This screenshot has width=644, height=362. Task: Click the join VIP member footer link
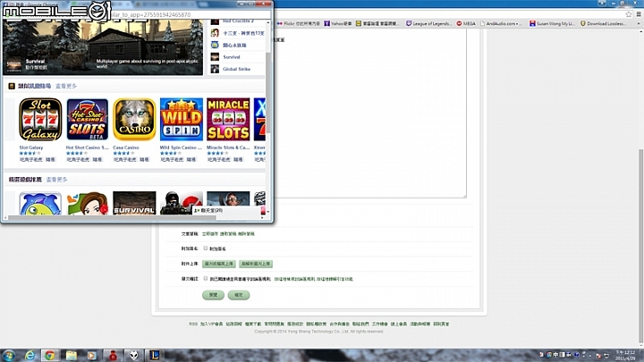tap(211, 324)
